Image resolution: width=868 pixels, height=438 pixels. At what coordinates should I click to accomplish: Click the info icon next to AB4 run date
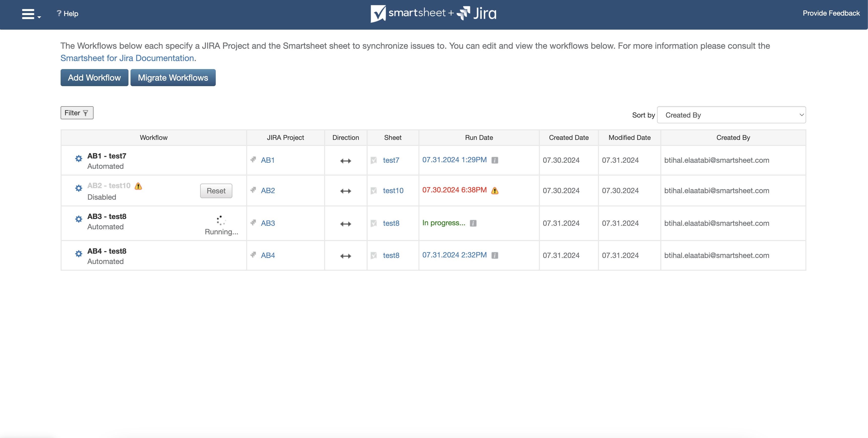494,255
